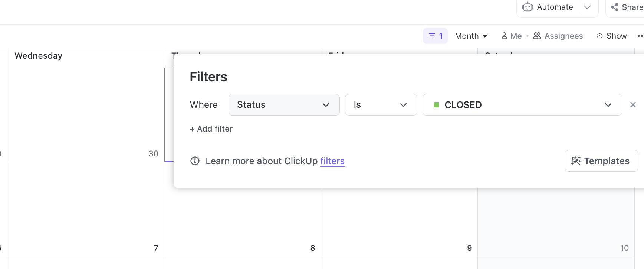Screen dimensions: 644x269
Task: Remove the Status filter with X
Action: [633, 105]
